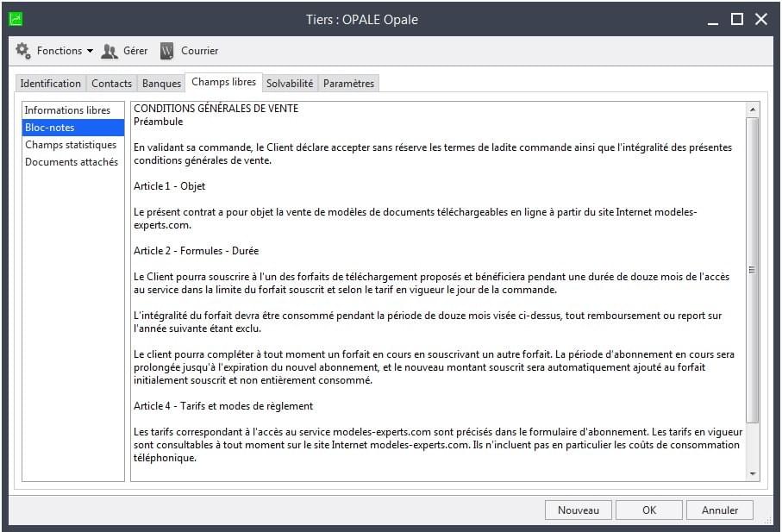This screenshot has width=782, height=532.
Task: Click the Annuler button
Action: point(720,510)
